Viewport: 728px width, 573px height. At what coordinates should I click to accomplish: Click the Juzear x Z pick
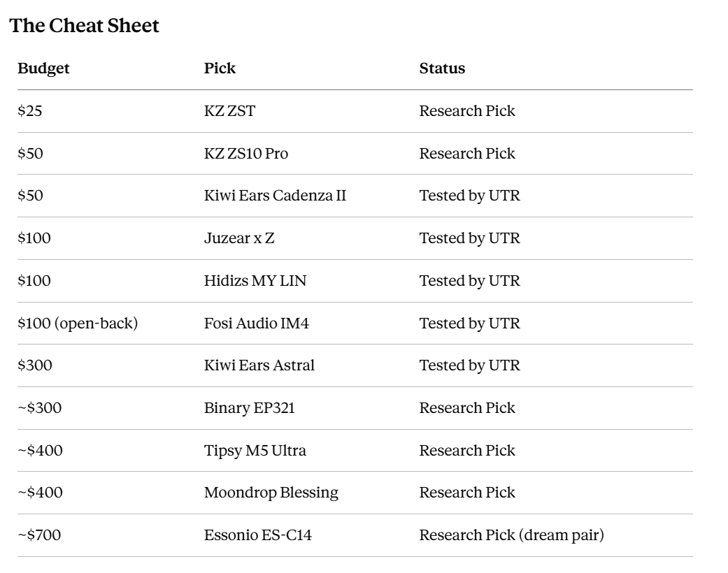pos(239,238)
